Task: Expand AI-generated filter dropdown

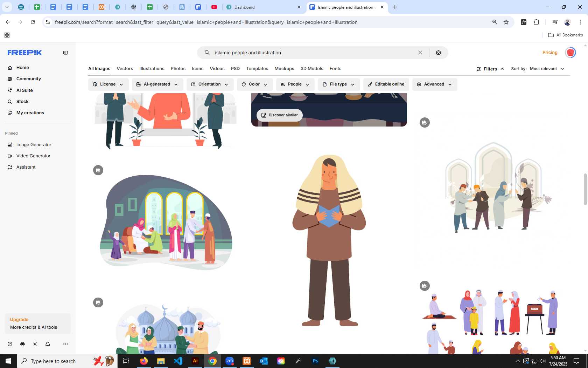Action: click(x=157, y=84)
